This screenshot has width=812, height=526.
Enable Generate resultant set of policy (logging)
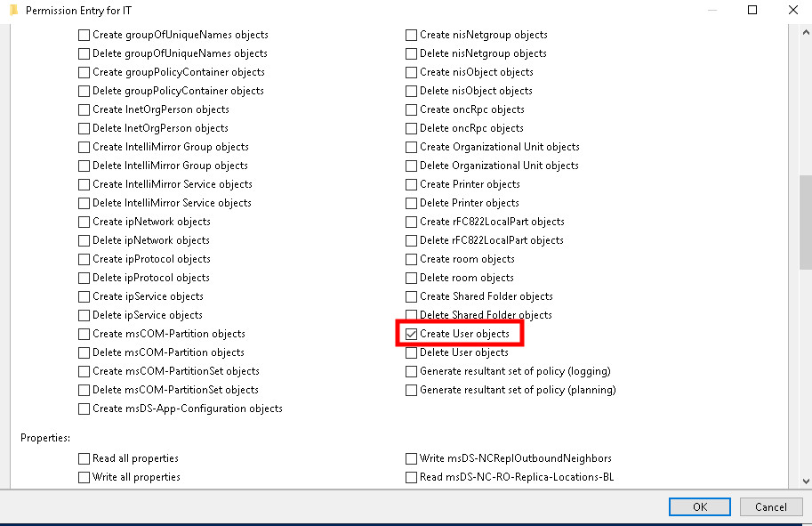click(x=411, y=371)
